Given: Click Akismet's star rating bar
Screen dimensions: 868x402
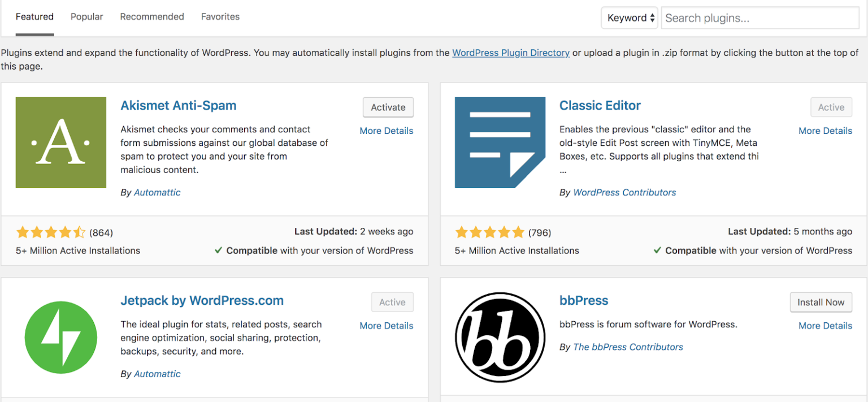Looking at the screenshot, I should pyautogui.click(x=51, y=232).
